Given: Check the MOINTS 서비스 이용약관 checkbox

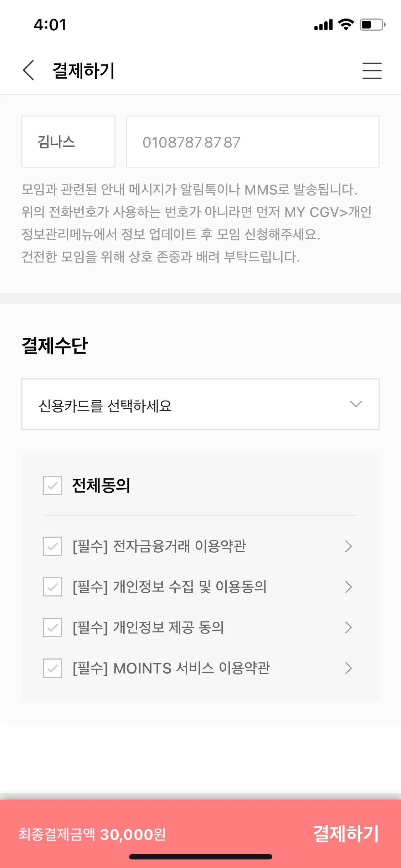Looking at the screenshot, I should coord(52,668).
